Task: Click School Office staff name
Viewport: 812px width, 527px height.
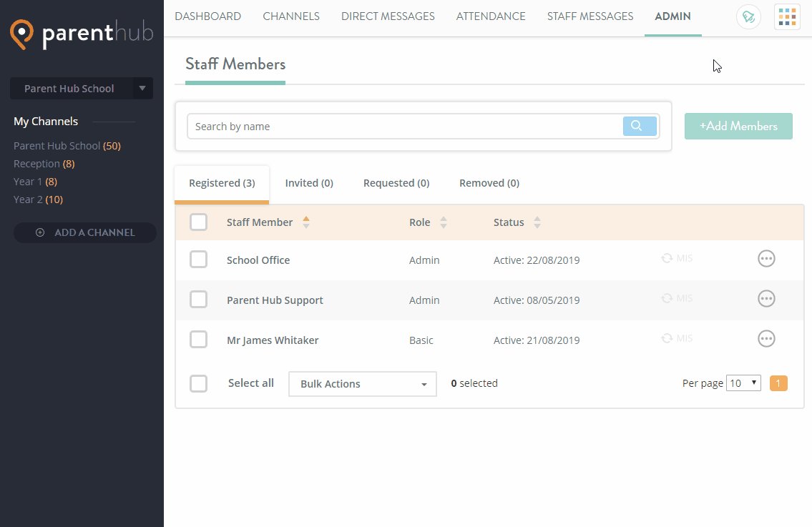Action: 258,260
